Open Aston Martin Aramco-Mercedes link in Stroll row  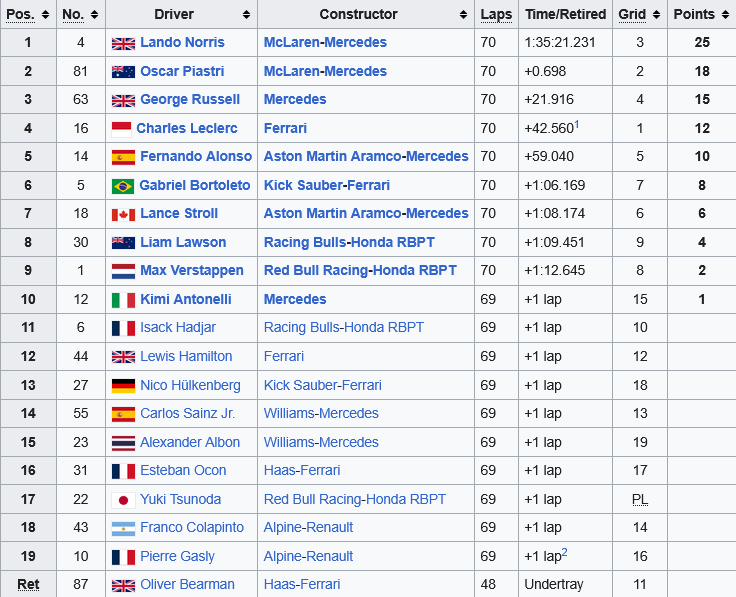point(366,214)
